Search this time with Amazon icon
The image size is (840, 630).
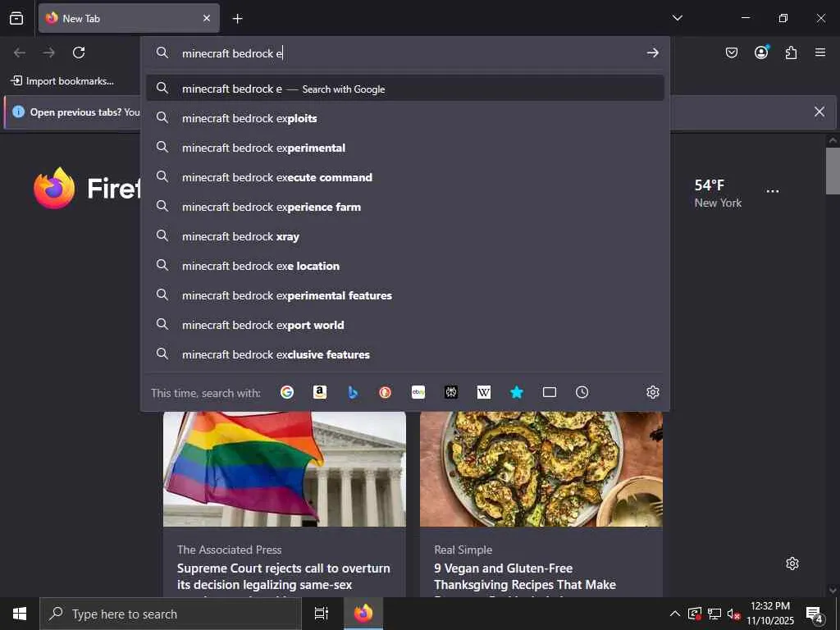[320, 392]
